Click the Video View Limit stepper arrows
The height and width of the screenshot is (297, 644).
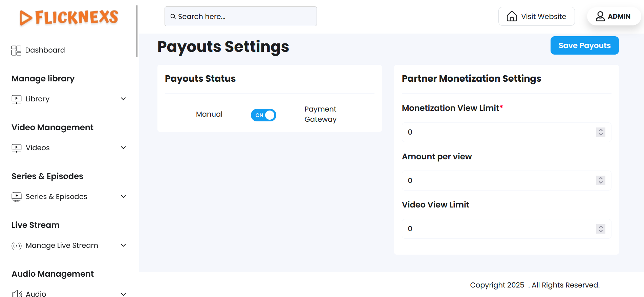[601, 229]
